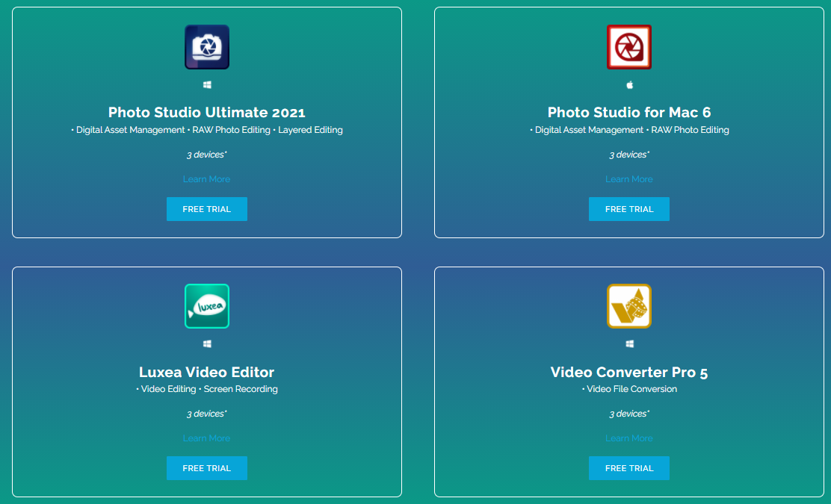831x504 pixels.
Task: Start free trial of Photo Studio for Mac 6
Action: pyautogui.click(x=629, y=209)
